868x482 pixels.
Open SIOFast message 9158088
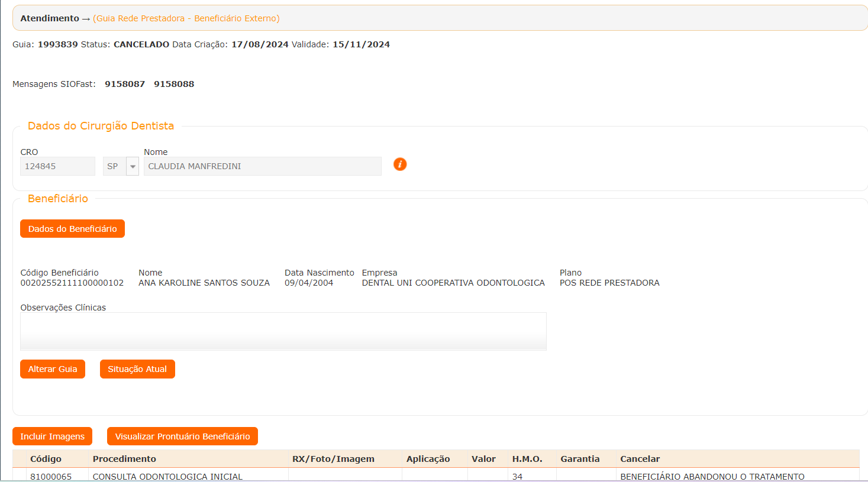tap(174, 84)
